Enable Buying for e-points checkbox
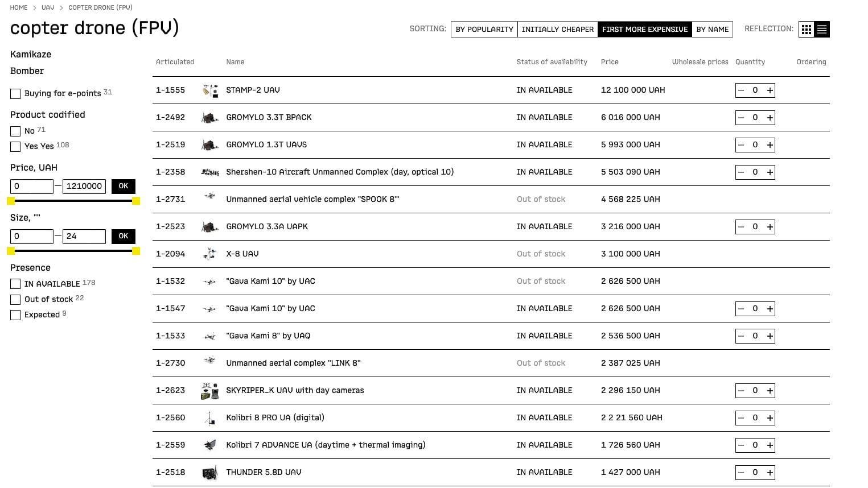 tap(15, 94)
